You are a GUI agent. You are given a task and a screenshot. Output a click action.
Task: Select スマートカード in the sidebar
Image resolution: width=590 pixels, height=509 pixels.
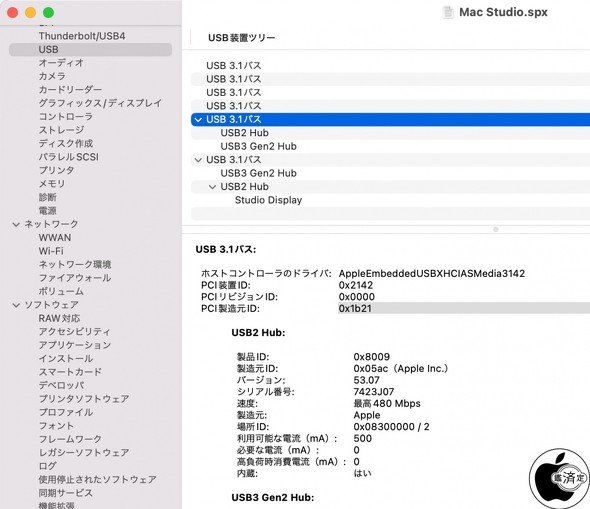tap(70, 372)
